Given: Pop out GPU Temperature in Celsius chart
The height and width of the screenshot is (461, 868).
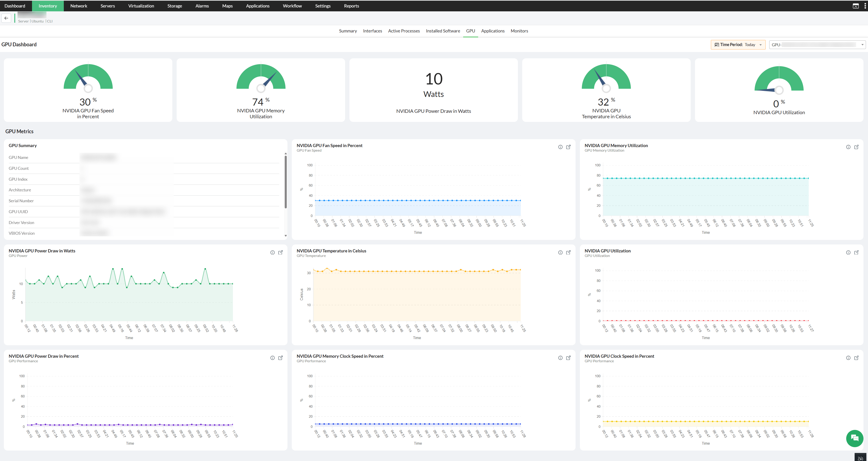Looking at the screenshot, I should pos(568,253).
